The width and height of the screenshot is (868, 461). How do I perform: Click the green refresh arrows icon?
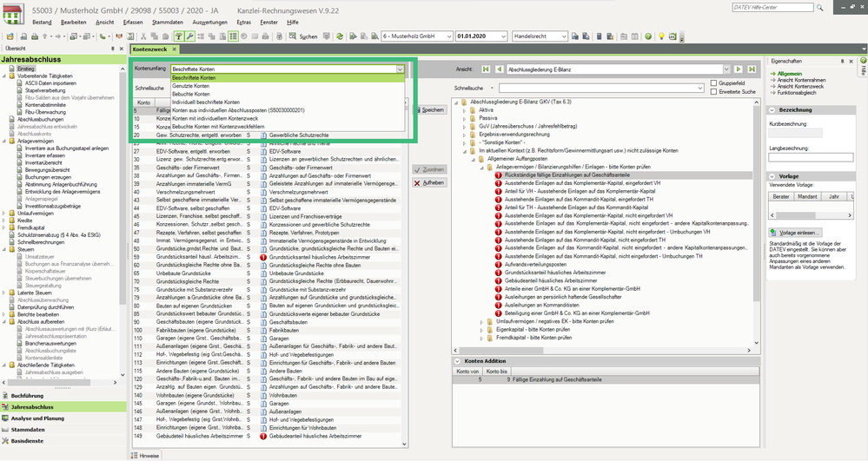[x=340, y=36]
